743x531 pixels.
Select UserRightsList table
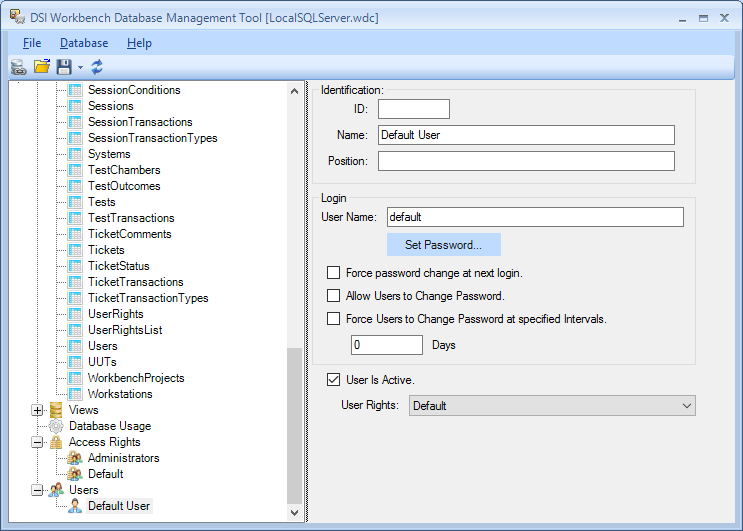pos(125,330)
